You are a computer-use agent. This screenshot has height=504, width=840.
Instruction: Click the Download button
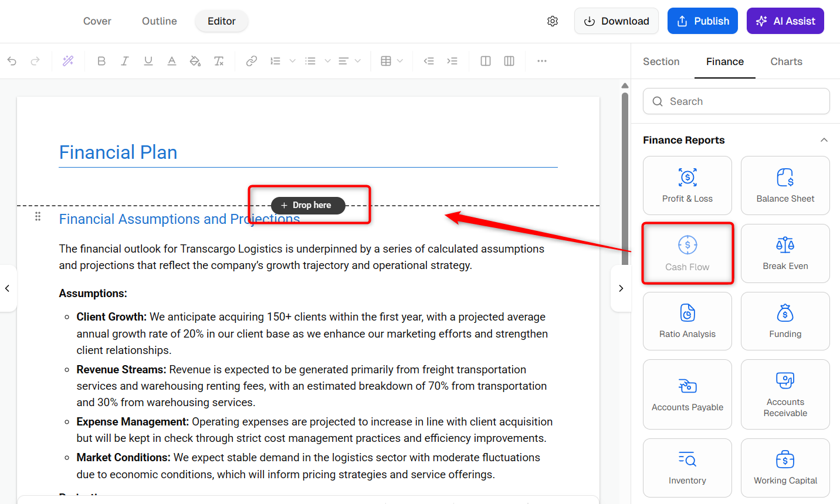(x=617, y=21)
